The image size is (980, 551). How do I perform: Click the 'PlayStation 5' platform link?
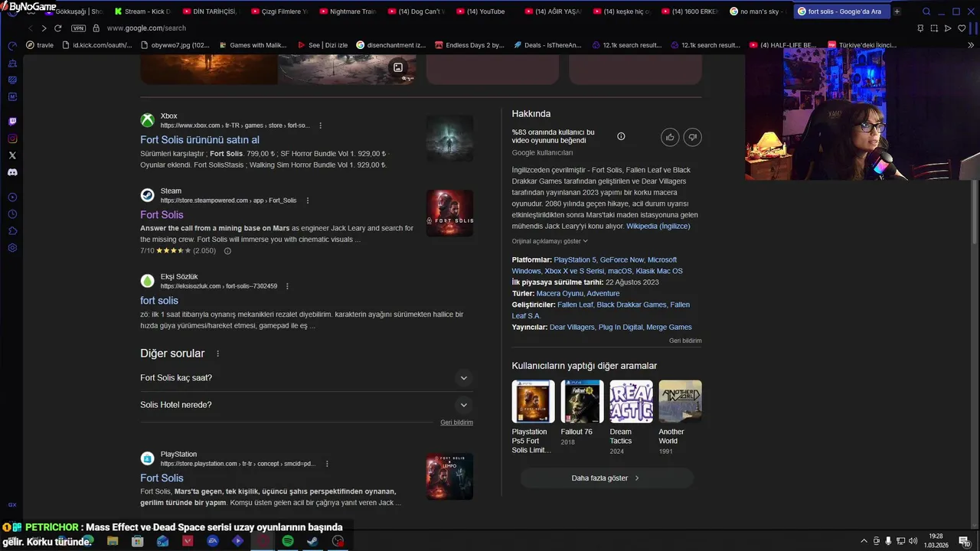(x=575, y=260)
